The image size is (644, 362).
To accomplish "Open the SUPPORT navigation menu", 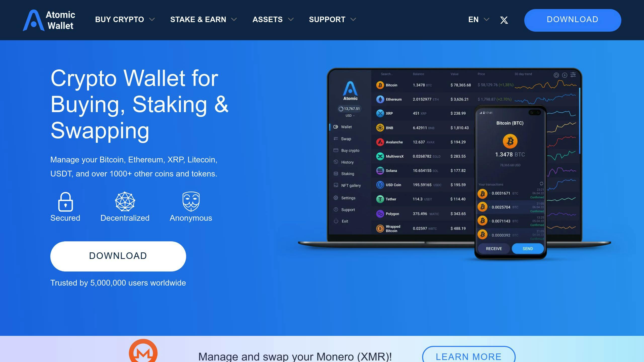I will tap(332, 20).
